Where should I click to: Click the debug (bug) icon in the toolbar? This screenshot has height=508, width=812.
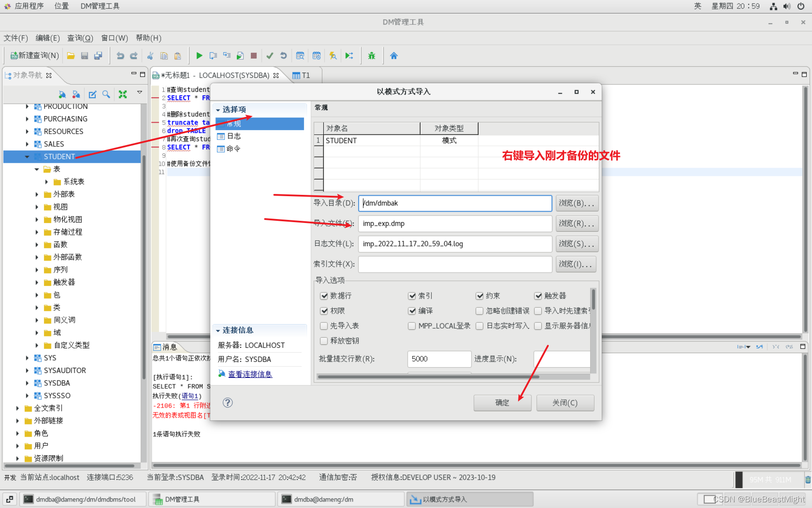[x=371, y=55]
